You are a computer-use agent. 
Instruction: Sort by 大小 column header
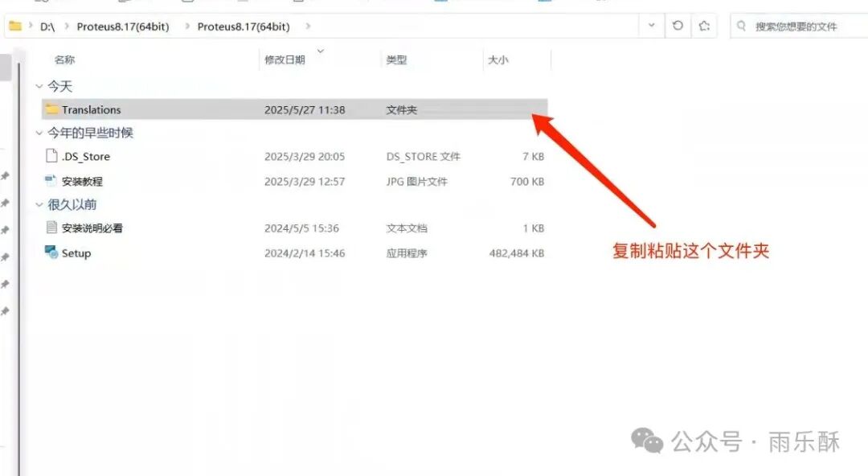pyautogui.click(x=497, y=60)
